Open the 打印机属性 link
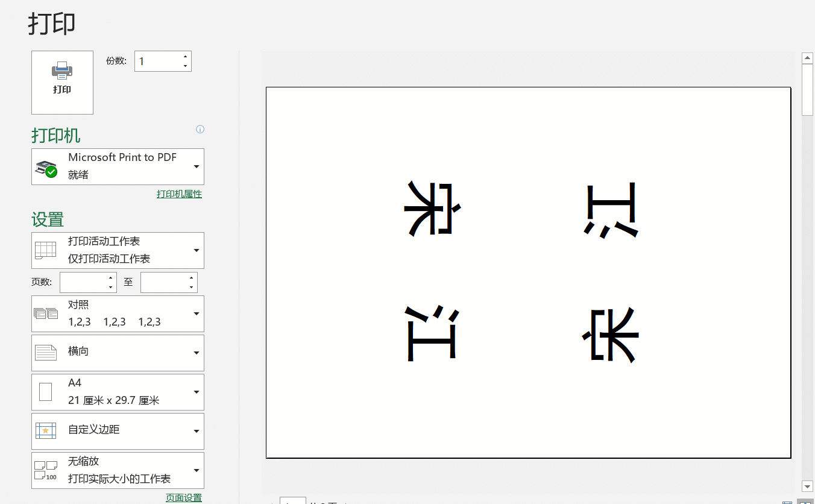The width and height of the screenshot is (815, 504). point(179,194)
